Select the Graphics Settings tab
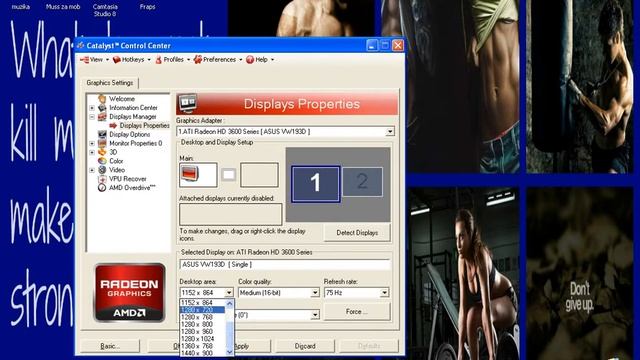Image resolution: width=640 pixels, height=360 pixels. point(110,83)
